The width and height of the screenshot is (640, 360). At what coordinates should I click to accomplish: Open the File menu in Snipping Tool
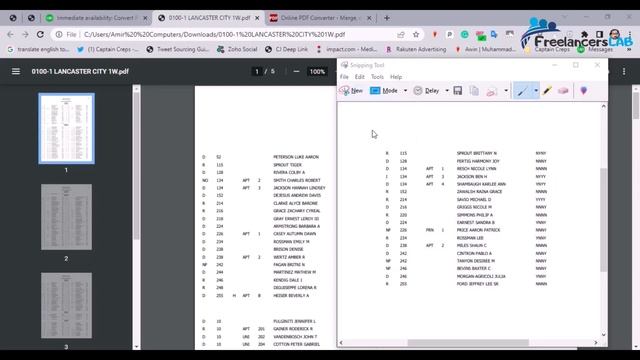coord(344,77)
